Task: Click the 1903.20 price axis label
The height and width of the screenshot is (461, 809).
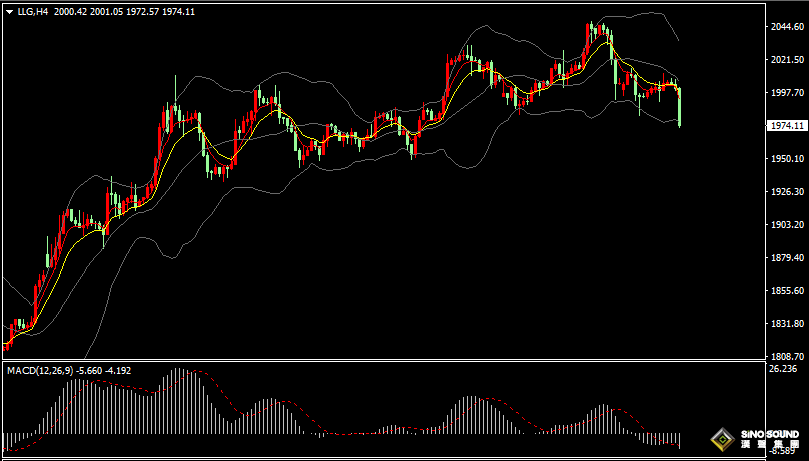Action: point(785,225)
